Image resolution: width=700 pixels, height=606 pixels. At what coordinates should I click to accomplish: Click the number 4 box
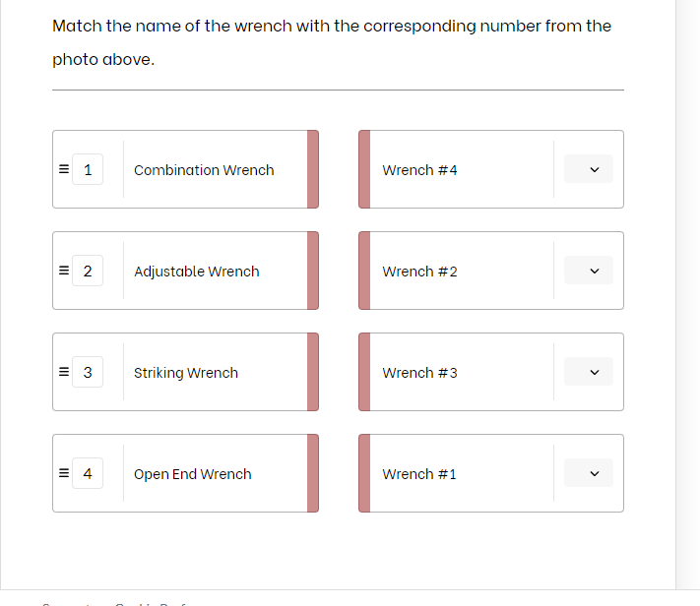88,473
